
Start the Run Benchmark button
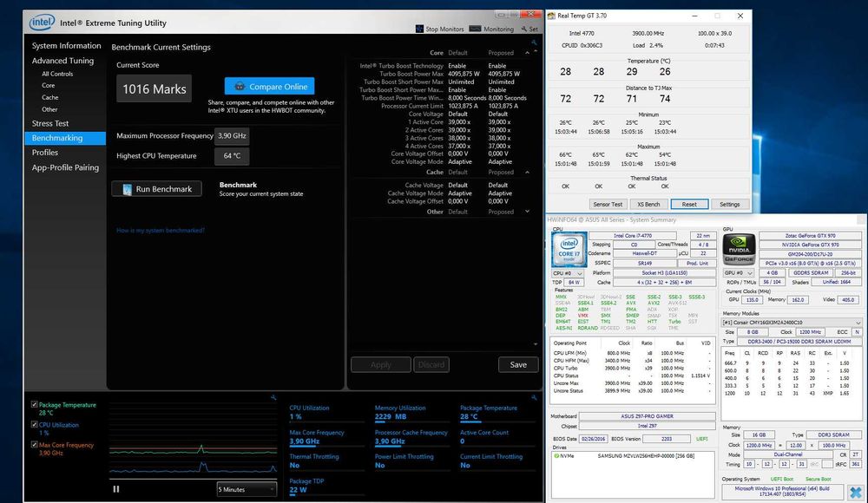click(156, 189)
